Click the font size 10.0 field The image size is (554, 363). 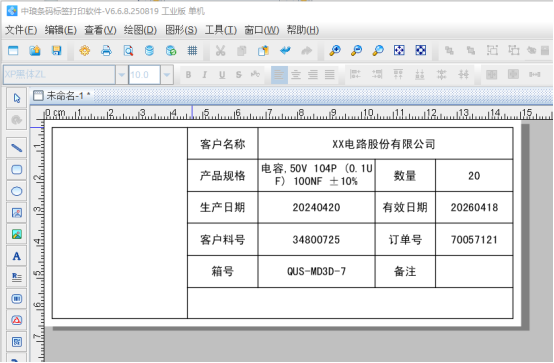pyautogui.click(x=145, y=75)
